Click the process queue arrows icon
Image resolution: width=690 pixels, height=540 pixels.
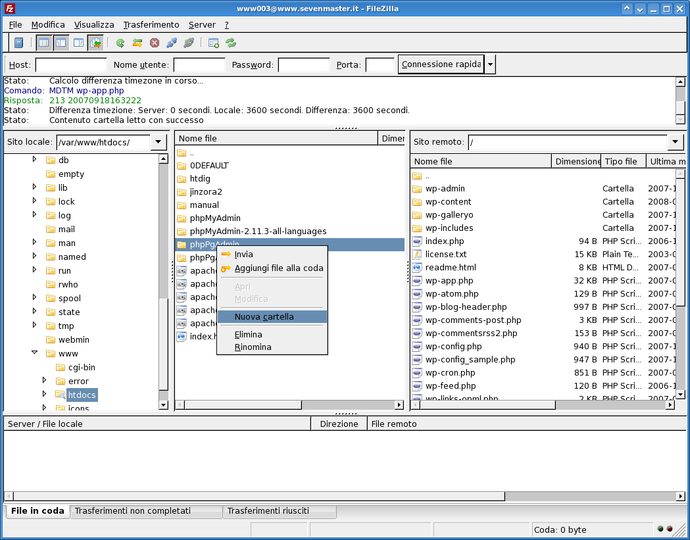coord(137,43)
